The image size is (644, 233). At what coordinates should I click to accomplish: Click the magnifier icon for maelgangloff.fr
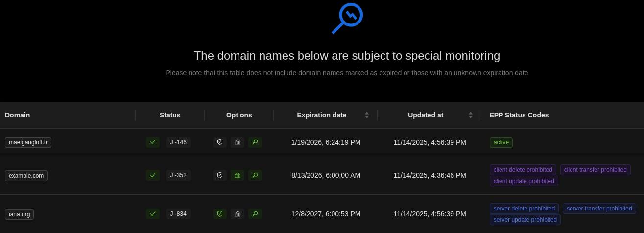click(x=255, y=142)
